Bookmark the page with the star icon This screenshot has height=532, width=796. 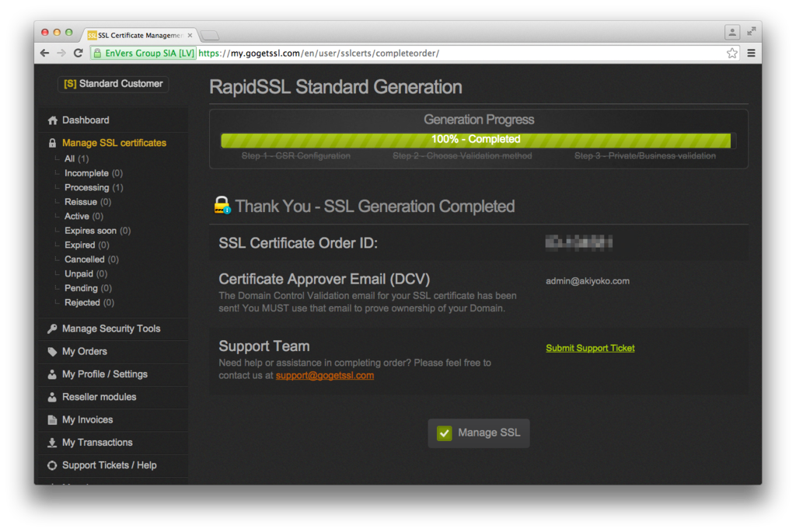[x=731, y=53]
